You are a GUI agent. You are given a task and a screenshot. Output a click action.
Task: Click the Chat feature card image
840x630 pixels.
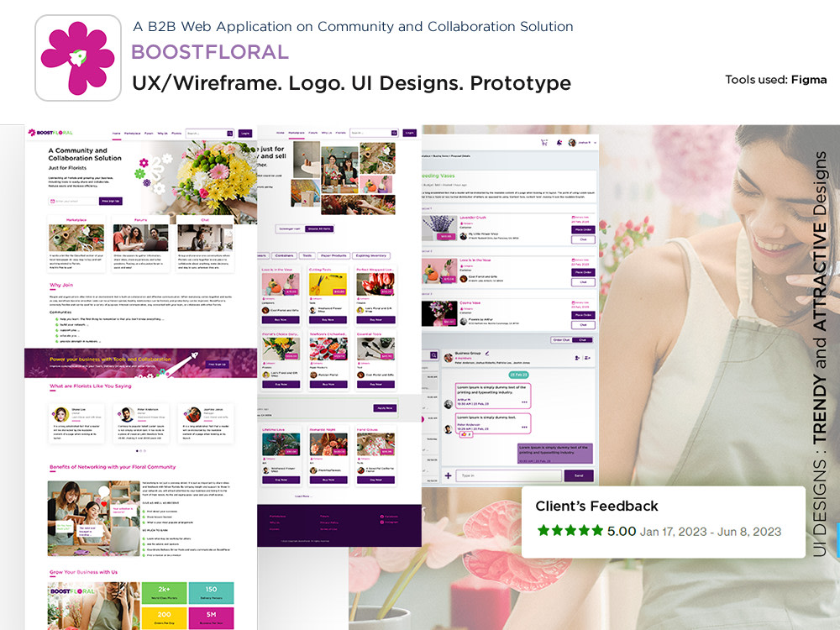(x=205, y=238)
